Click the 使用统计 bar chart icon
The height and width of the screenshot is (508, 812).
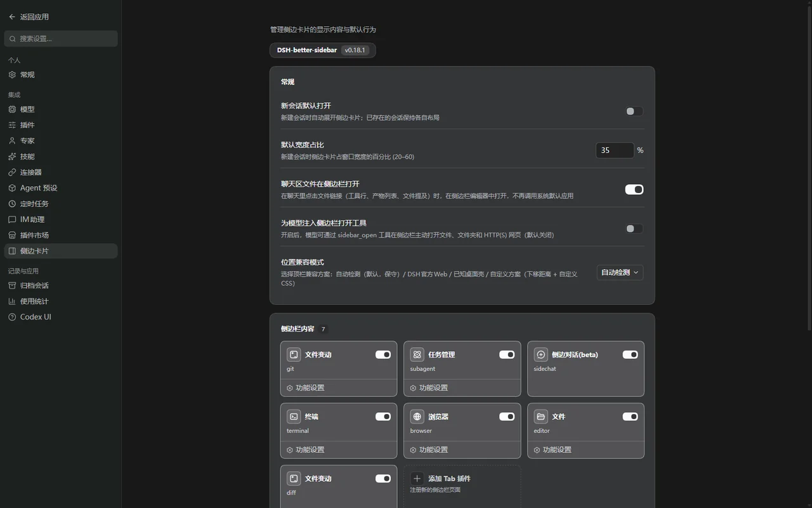point(12,301)
